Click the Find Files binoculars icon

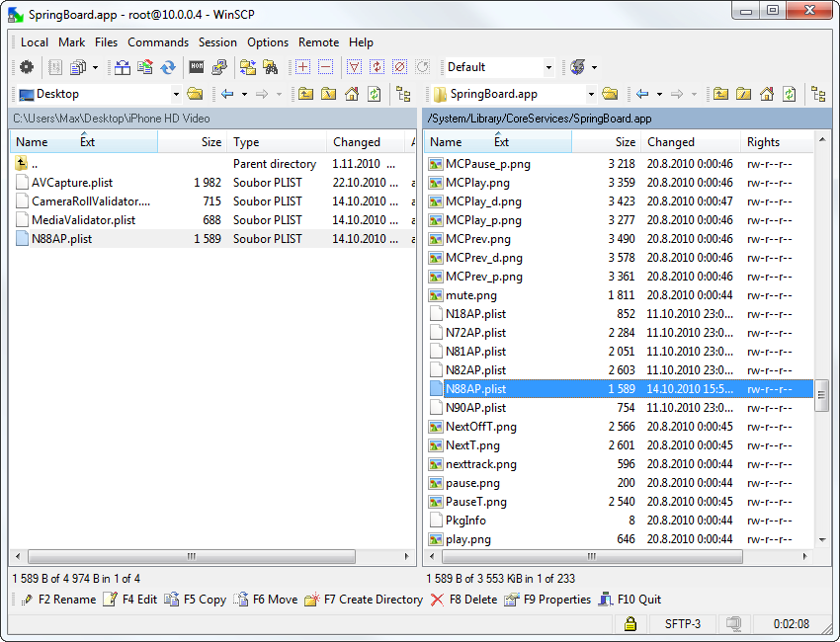coord(271,67)
